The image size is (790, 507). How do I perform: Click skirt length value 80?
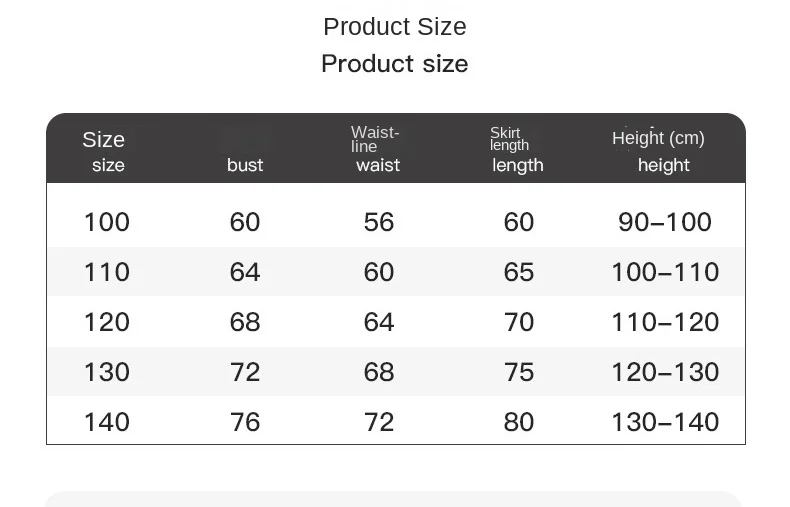pos(519,422)
